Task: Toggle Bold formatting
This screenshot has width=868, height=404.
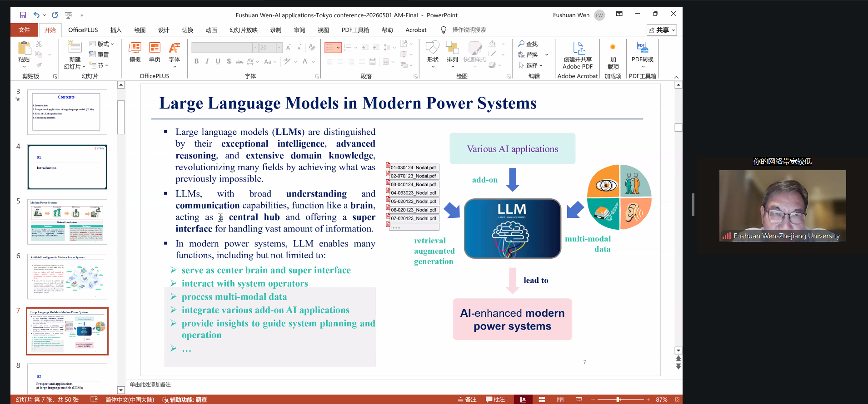Action: click(x=196, y=61)
